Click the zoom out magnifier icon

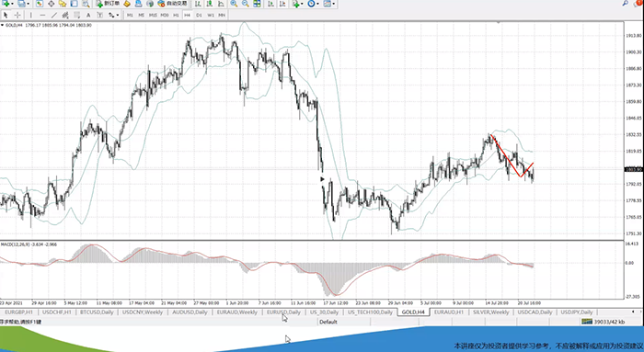(x=246, y=4)
